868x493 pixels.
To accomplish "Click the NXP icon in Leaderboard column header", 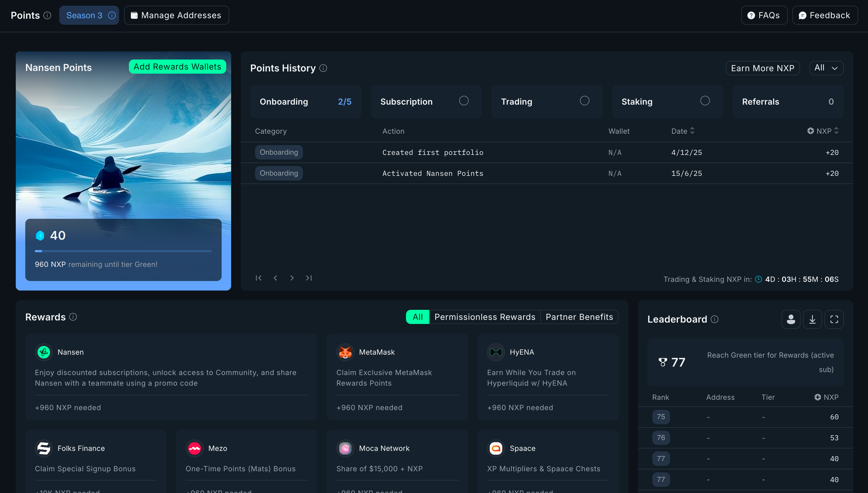I will coord(817,397).
